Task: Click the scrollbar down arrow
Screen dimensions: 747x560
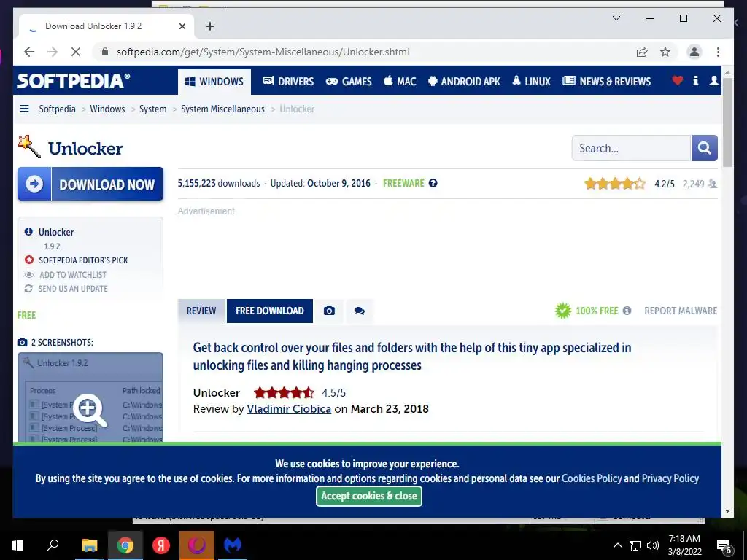Action: click(727, 511)
